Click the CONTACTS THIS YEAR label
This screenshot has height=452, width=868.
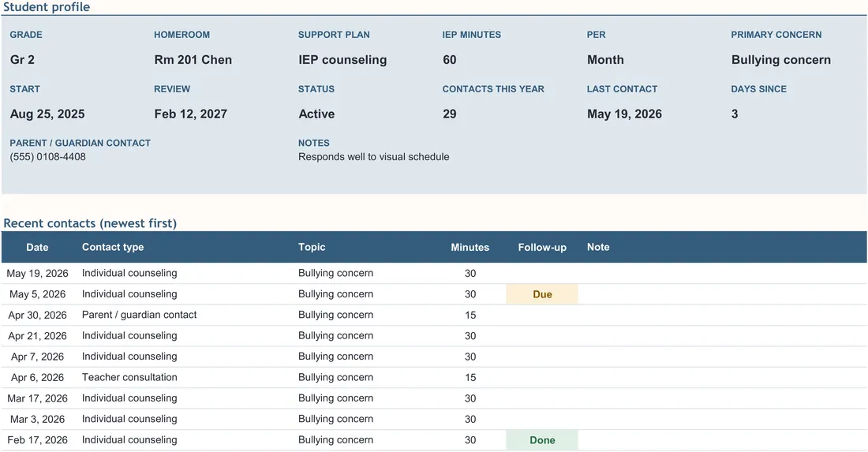(x=493, y=88)
